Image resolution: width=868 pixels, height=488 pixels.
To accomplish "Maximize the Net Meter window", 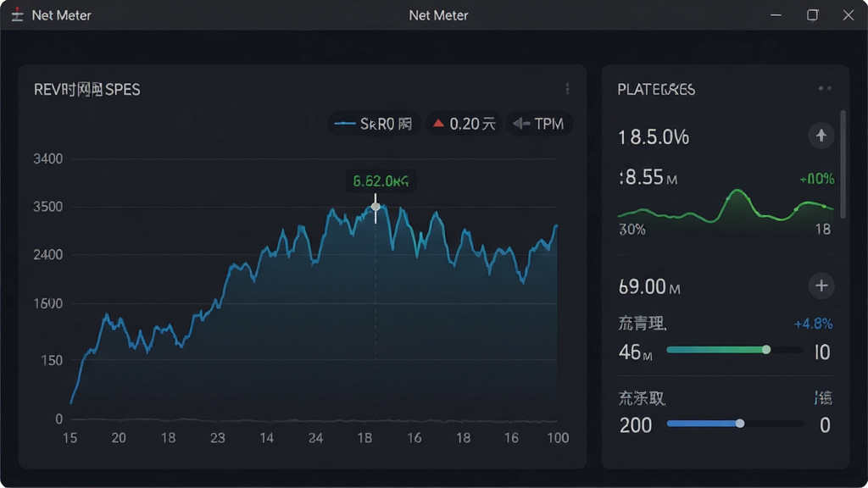I will [x=812, y=15].
